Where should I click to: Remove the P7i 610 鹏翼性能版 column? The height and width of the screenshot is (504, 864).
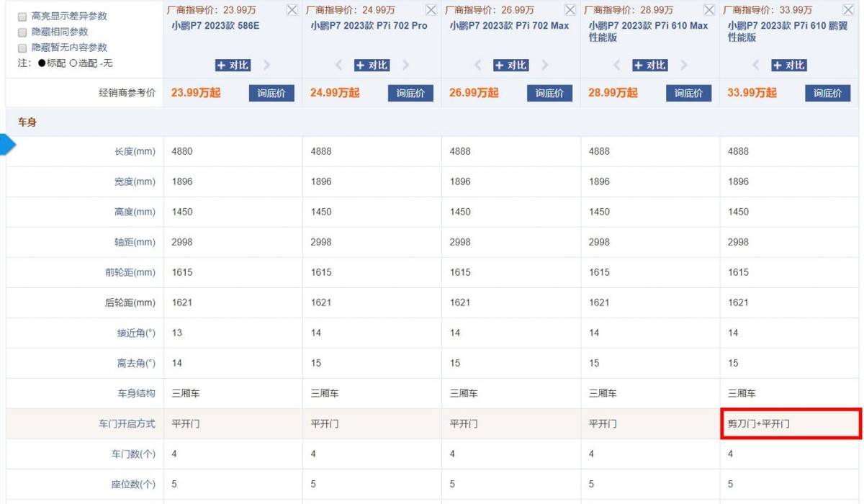click(848, 10)
